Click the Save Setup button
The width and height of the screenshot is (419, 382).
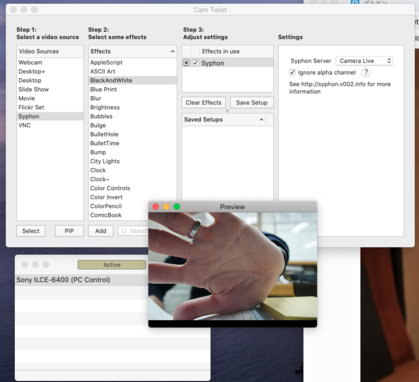coord(252,103)
